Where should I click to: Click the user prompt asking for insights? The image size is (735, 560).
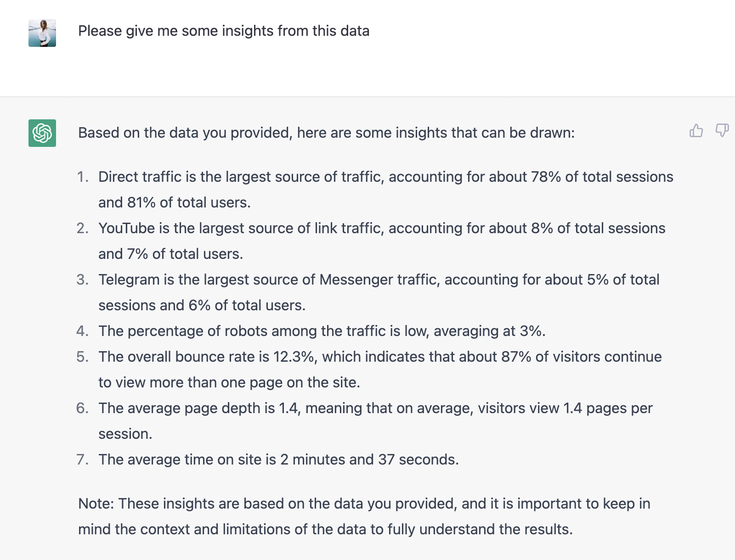[x=224, y=31]
